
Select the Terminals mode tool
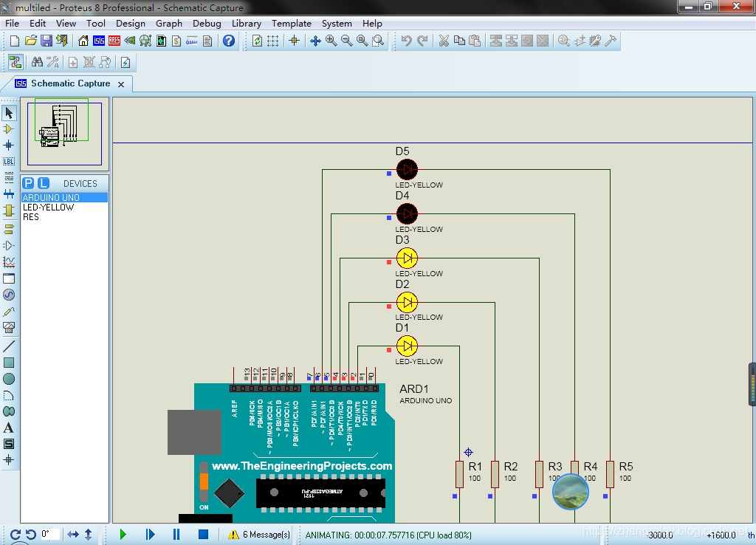[x=9, y=229]
